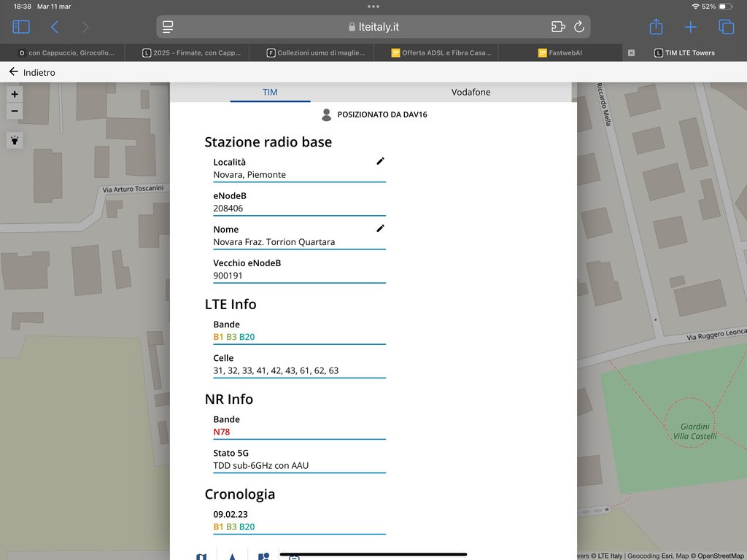747x560 pixels.
Task: Select the TIM operator tab
Action: click(270, 93)
